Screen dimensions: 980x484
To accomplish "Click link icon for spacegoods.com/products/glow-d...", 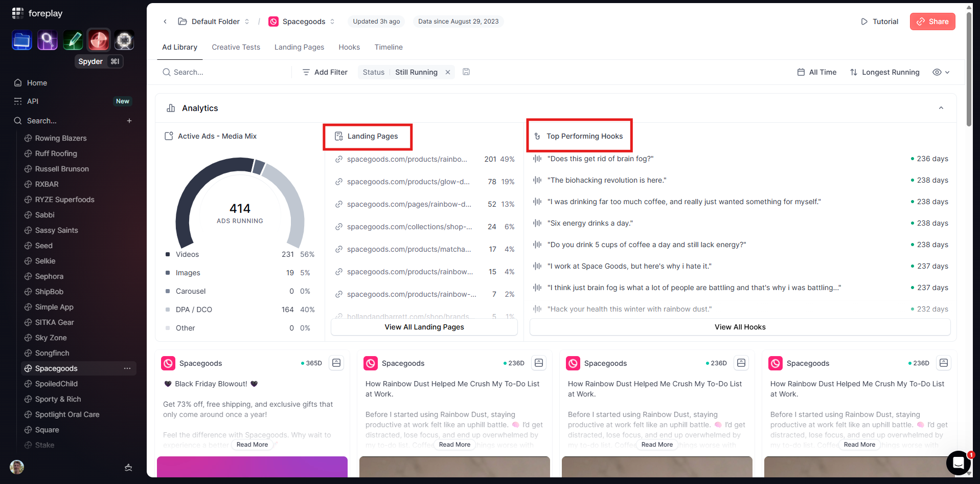I will [x=338, y=182].
